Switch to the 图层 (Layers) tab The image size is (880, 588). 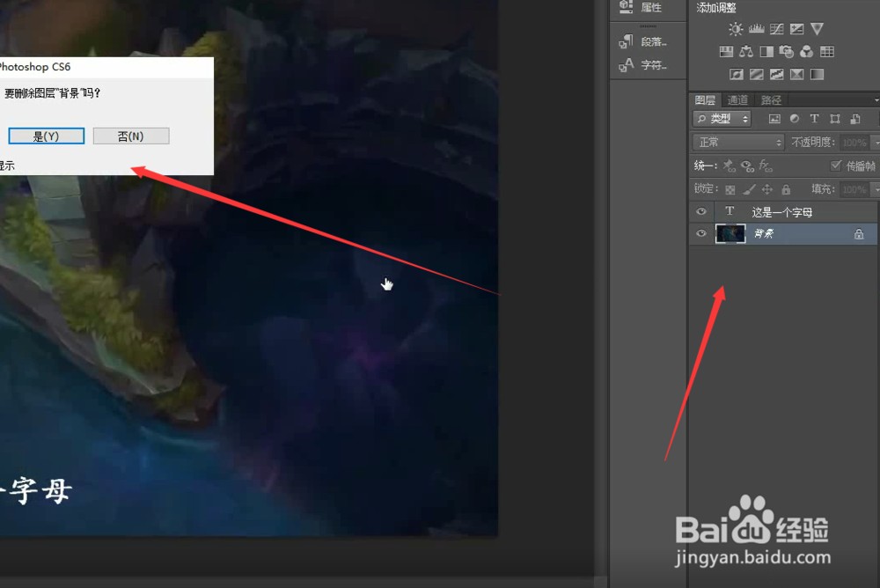tap(705, 100)
